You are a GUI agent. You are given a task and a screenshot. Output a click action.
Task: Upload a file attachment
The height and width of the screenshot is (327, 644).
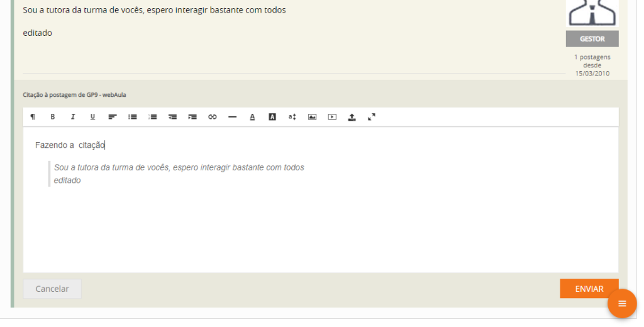pyautogui.click(x=352, y=117)
